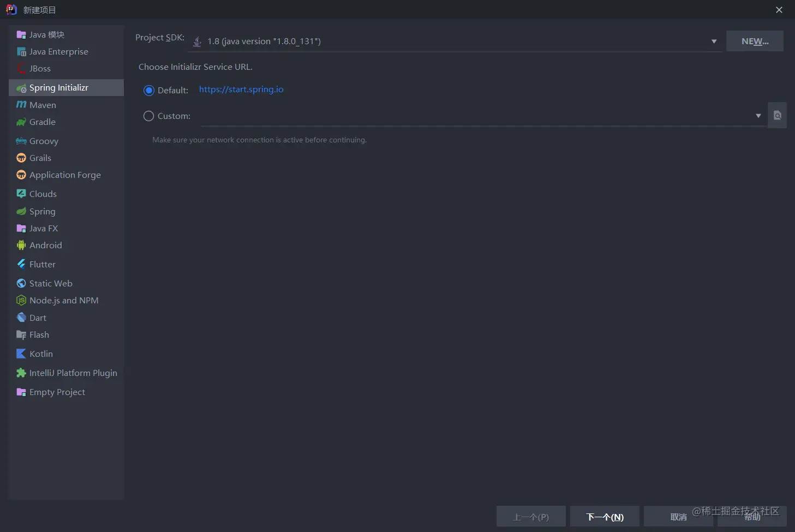Select Static Web text entry

coord(51,284)
